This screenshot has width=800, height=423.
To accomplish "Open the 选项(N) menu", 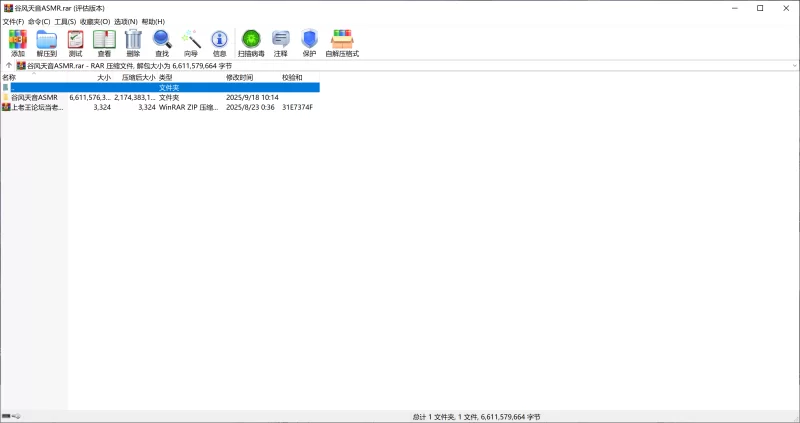I will 126,22.
